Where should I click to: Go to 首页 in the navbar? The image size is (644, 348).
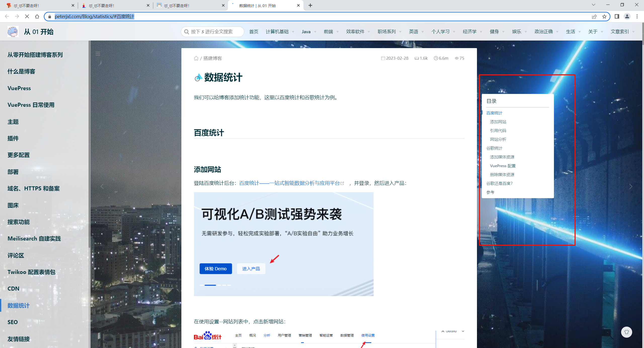click(254, 32)
